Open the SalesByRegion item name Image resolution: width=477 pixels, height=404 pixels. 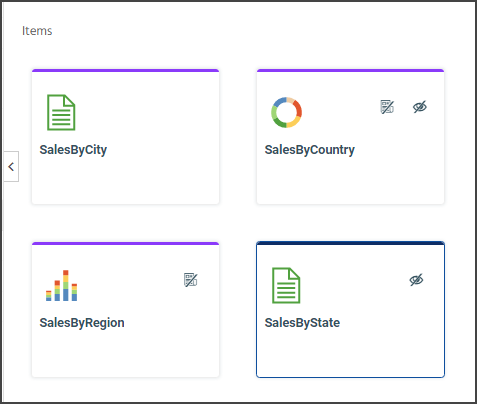(82, 323)
